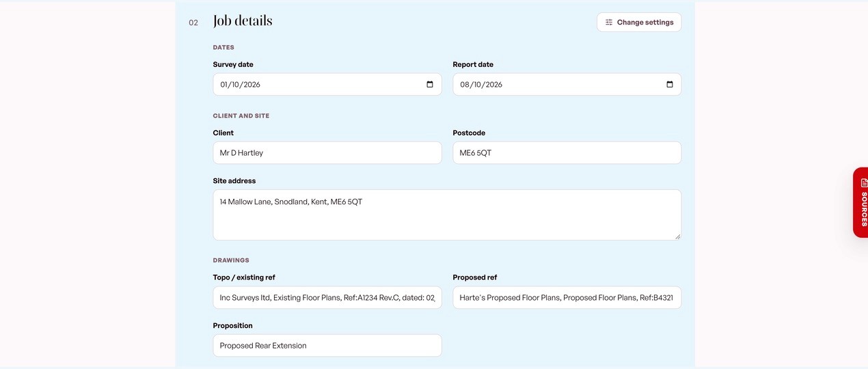The image size is (868, 369).
Task: Focus the Client field with Mr D Hartley
Action: click(327, 153)
